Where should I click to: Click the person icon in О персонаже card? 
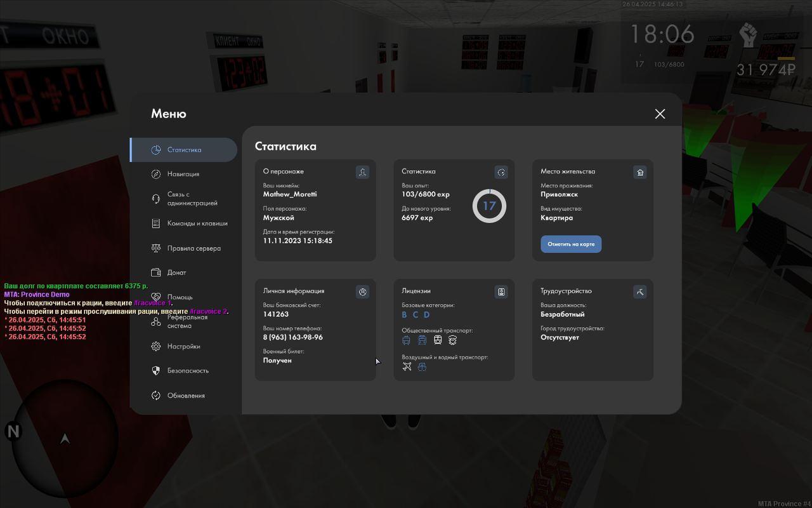[362, 172]
